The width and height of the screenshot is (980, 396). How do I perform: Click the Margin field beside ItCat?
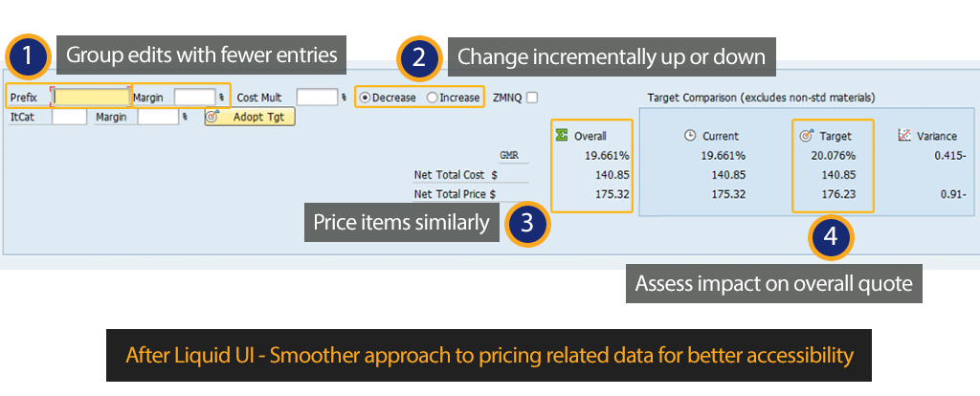[x=158, y=117]
